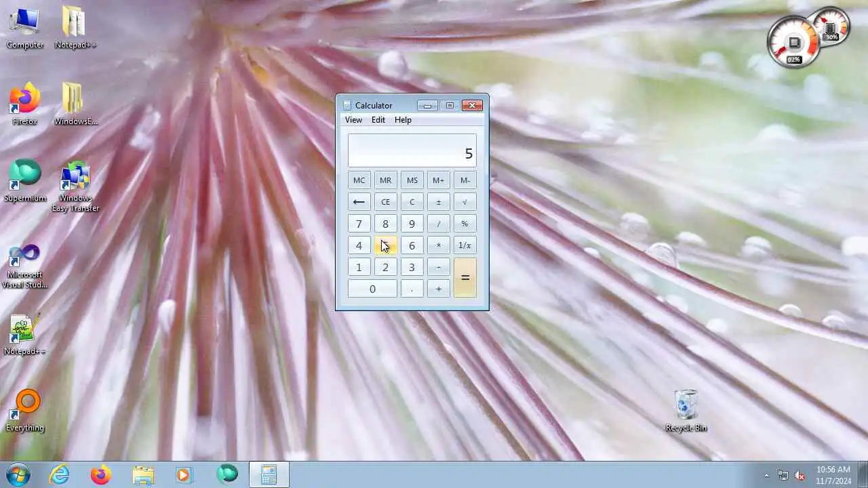Click the CE clear entry button
Viewport: 868px width, 488px height.
[385, 202]
